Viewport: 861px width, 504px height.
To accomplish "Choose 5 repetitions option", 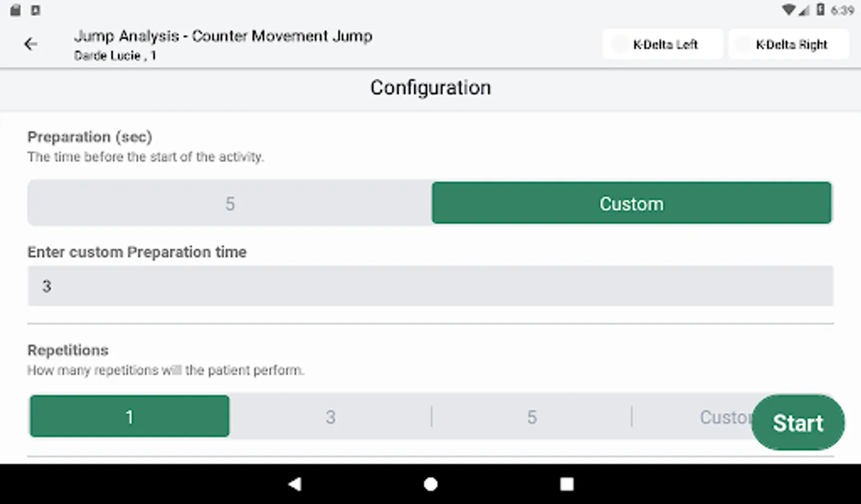I will 531,417.
